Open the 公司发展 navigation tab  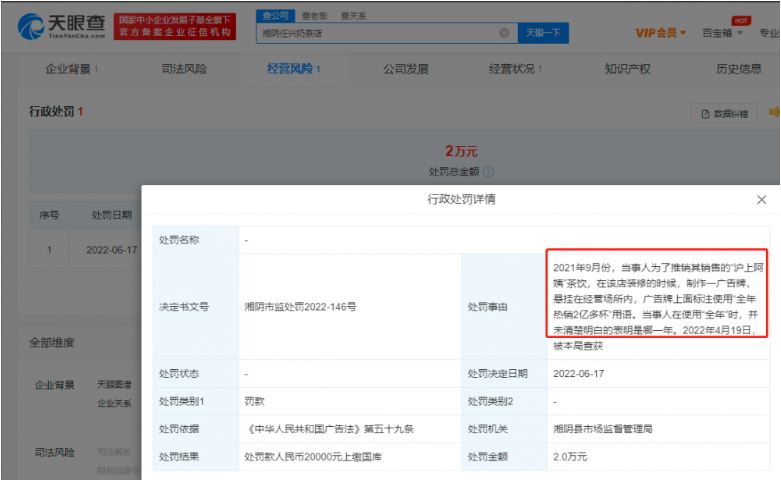406,69
